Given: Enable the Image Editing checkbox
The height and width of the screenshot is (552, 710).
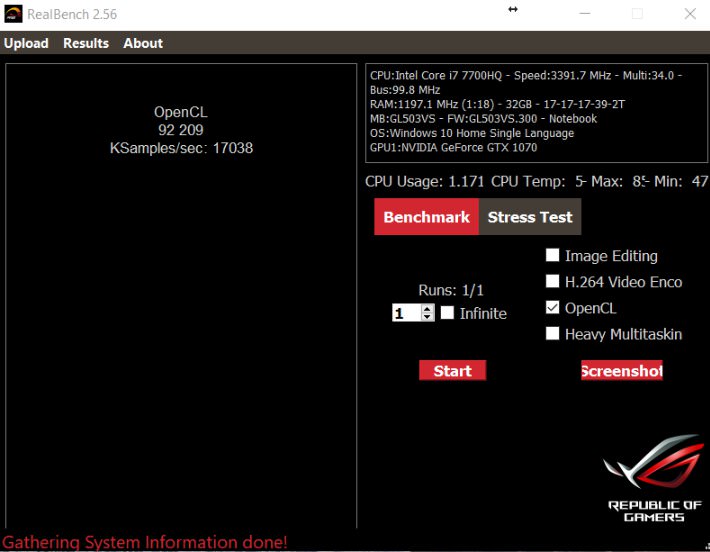Looking at the screenshot, I should coord(552,255).
